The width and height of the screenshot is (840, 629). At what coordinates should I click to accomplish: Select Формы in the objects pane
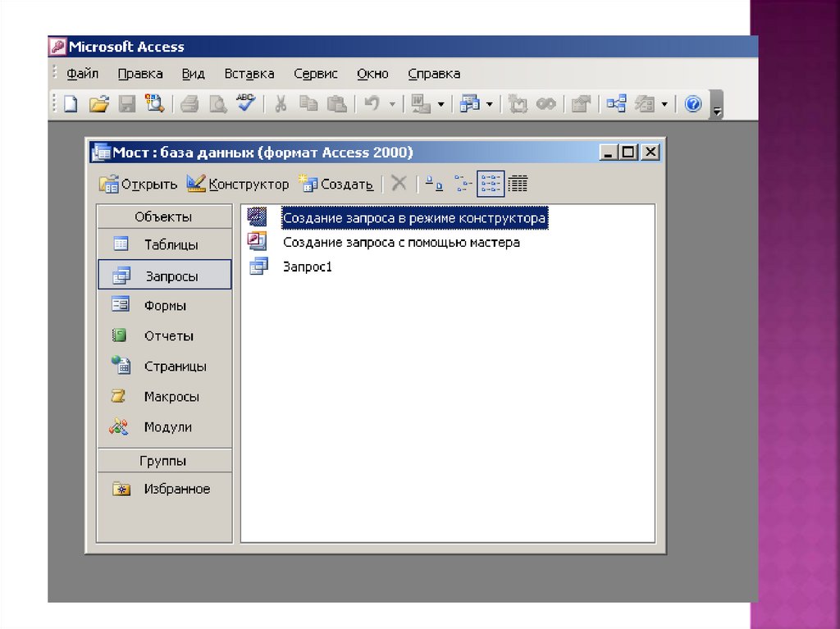[164, 305]
